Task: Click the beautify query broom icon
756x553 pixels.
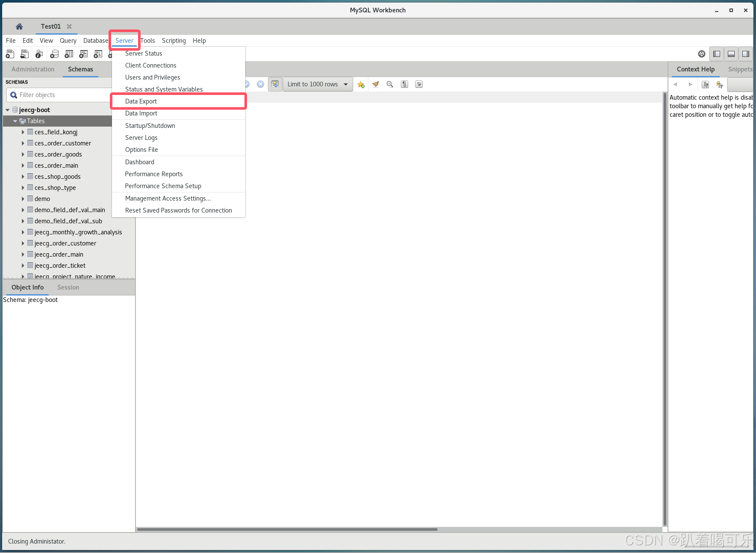Action: (x=376, y=84)
